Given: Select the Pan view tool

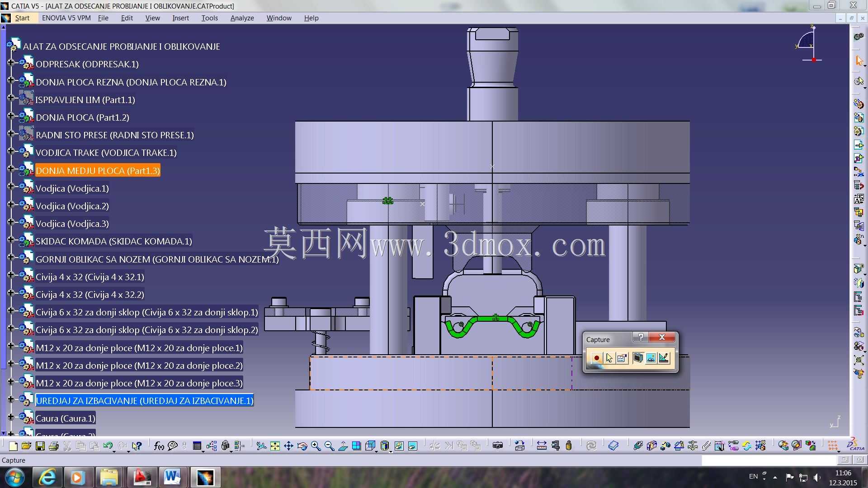Looking at the screenshot, I should (x=288, y=446).
